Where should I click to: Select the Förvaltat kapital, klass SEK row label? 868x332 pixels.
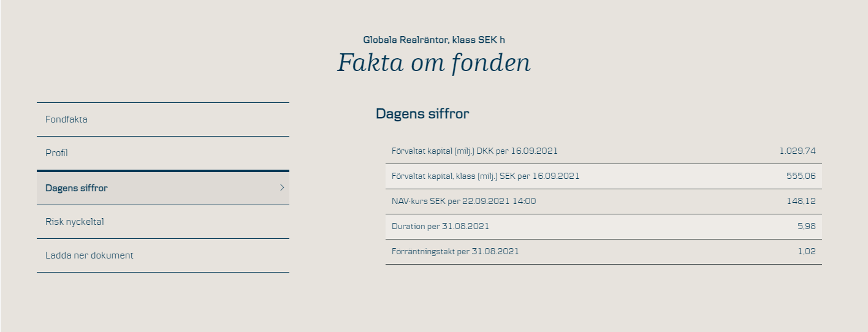(x=485, y=176)
